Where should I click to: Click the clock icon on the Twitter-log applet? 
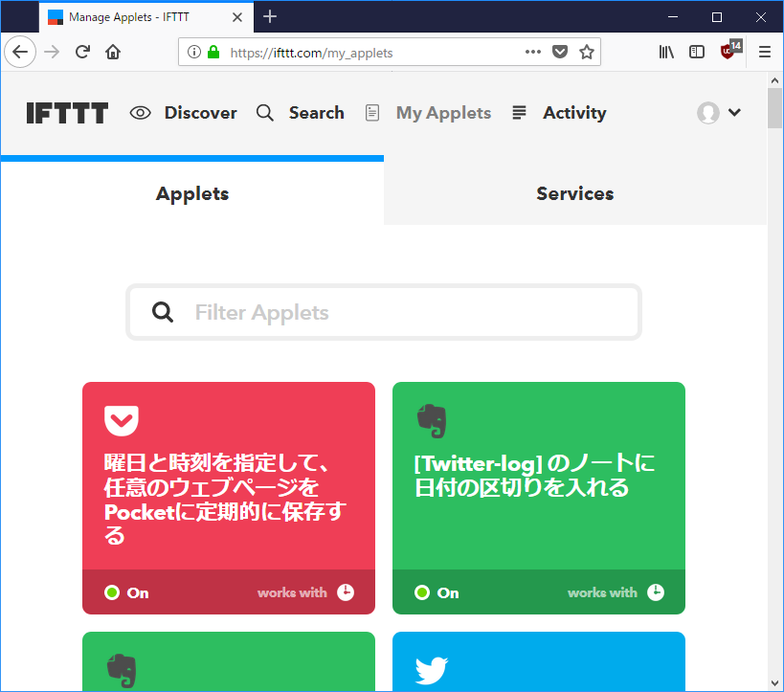pos(656,592)
